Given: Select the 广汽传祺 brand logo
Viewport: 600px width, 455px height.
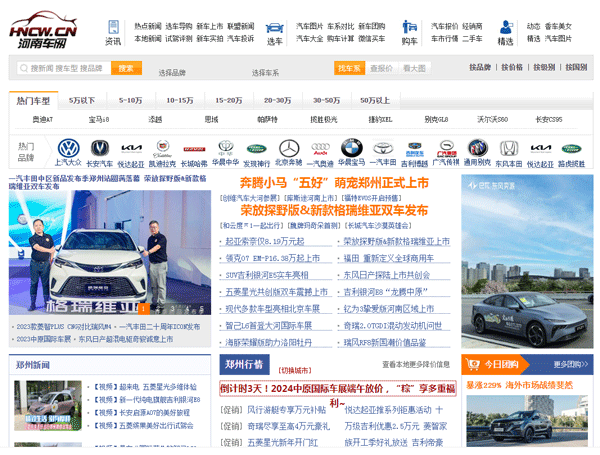Looking at the screenshot, I should pos(446,148).
